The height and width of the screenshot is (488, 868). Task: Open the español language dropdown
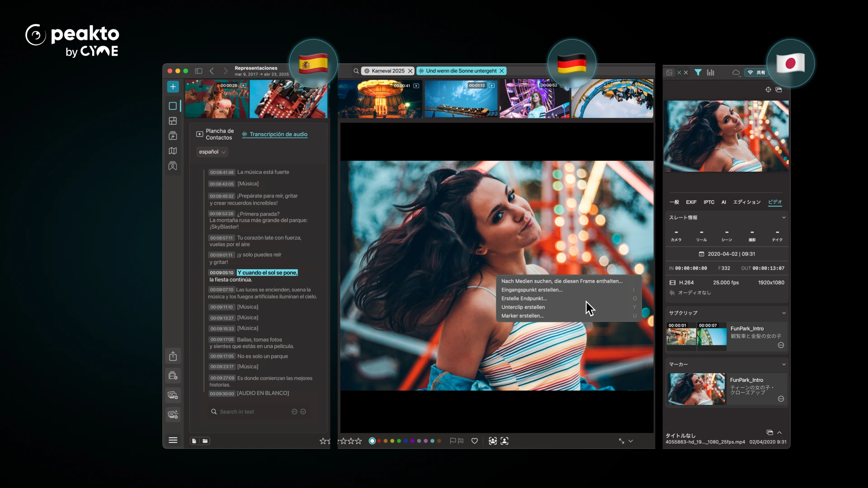(x=212, y=152)
